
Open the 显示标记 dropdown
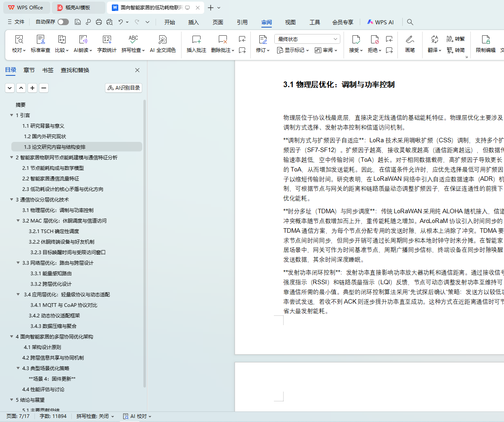[293, 50]
